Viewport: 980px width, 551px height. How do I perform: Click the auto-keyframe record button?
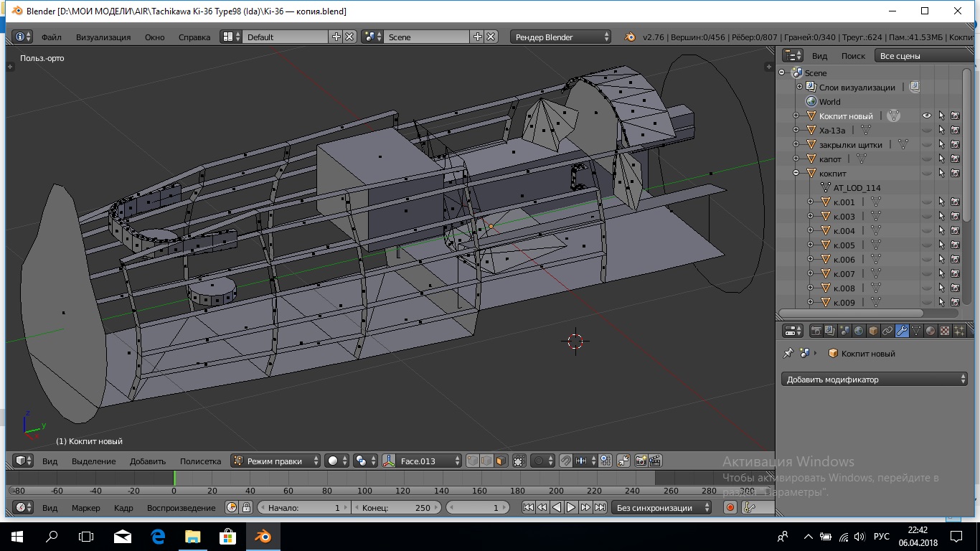(x=730, y=507)
